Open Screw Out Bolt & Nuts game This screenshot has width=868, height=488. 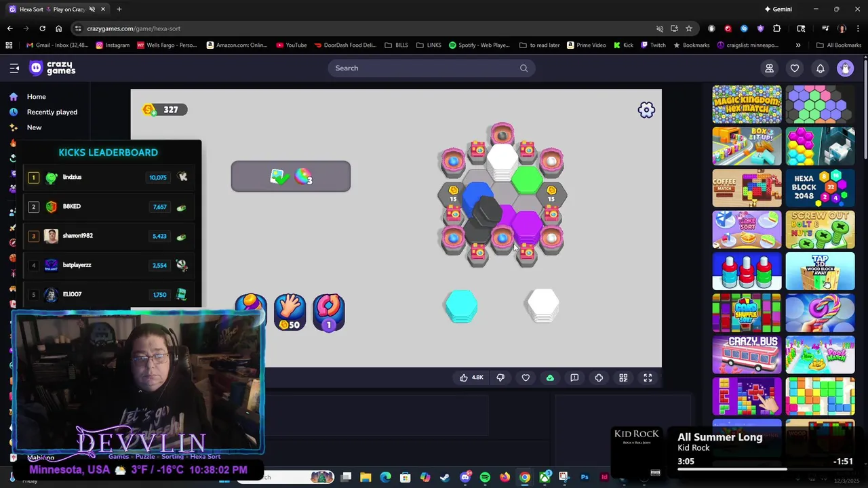tap(820, 230)
